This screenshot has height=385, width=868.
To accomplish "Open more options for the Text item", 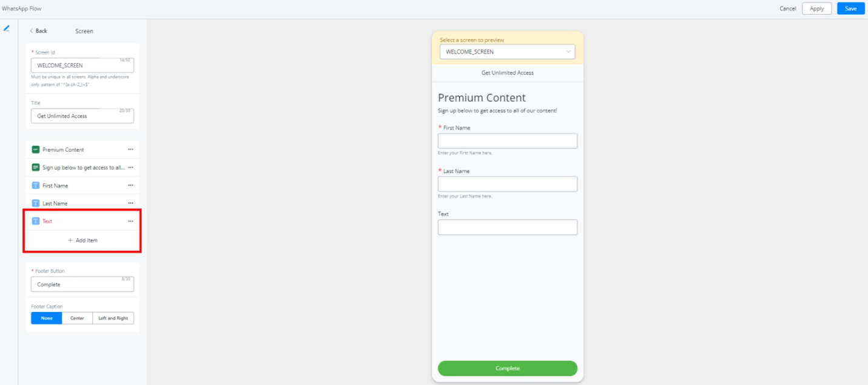I will coord(130,221).
